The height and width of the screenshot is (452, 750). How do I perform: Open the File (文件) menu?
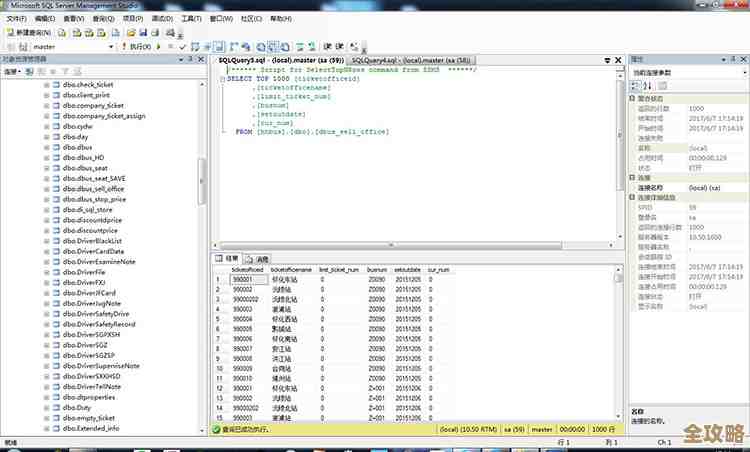coord(15,19)
